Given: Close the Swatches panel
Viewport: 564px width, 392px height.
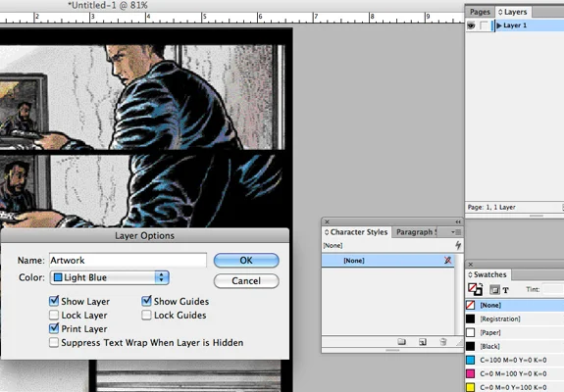Looking at the screenshot, I should point(471,264).
